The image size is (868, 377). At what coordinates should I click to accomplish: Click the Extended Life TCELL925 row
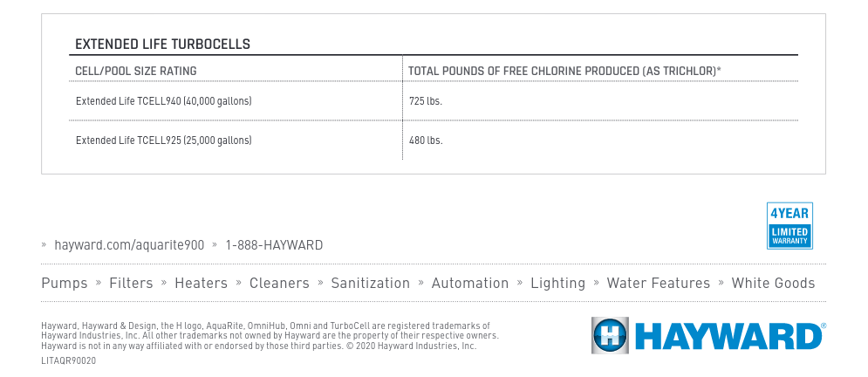pos(434,140)
